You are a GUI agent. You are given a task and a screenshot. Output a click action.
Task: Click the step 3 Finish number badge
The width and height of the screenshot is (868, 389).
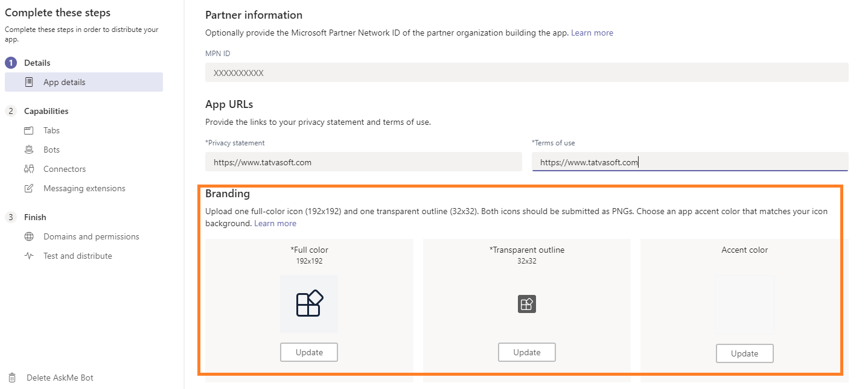(10, 217)
